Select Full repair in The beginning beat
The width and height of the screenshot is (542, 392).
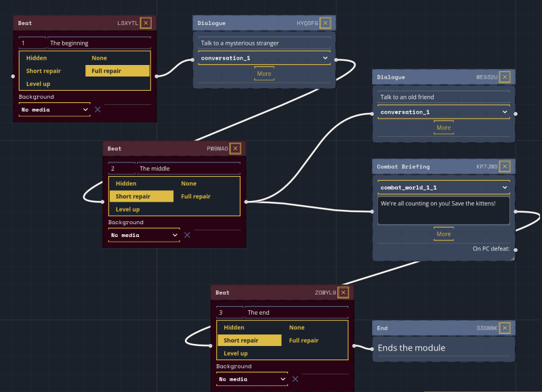117,71
